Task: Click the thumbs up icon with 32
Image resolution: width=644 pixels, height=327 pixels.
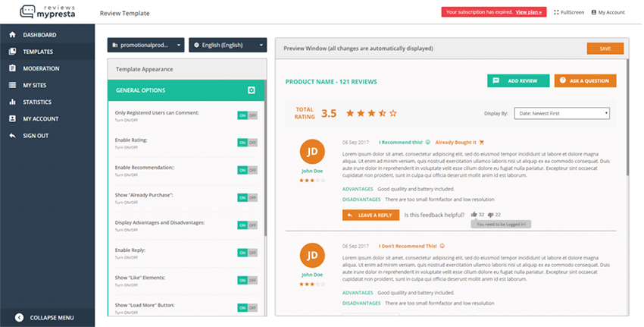Action: [x=474, y=214]
